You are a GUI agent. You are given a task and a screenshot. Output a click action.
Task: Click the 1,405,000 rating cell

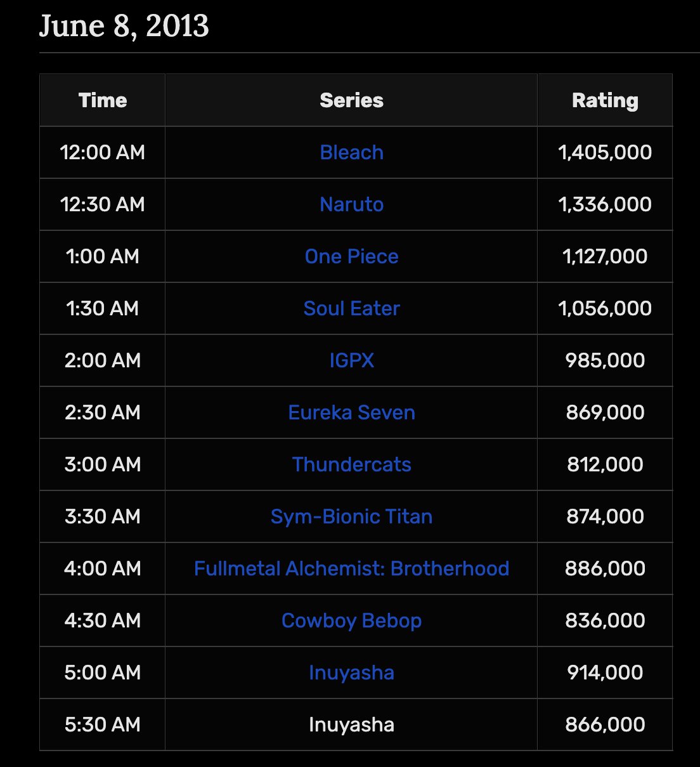pos(605,152)
